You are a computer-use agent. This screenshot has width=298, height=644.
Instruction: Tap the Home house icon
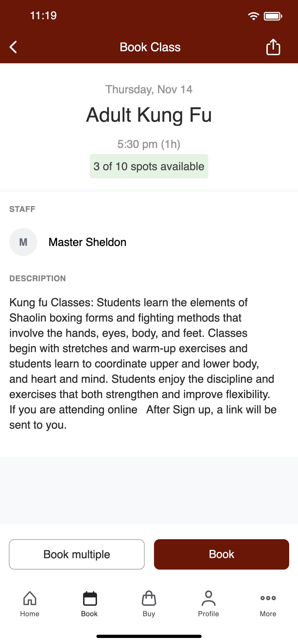(x=30, y=598)
